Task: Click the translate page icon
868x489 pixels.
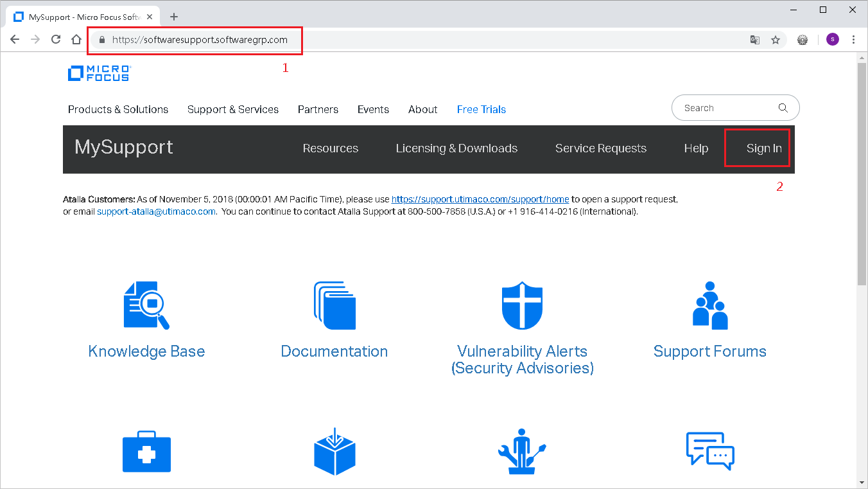Action: pos(755,40)
